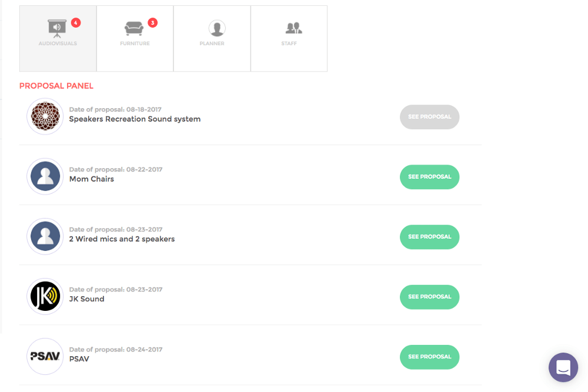Open the chat widget bubble icon
The width and height of the screenshot is (588, 392).
tap(563, 367)
